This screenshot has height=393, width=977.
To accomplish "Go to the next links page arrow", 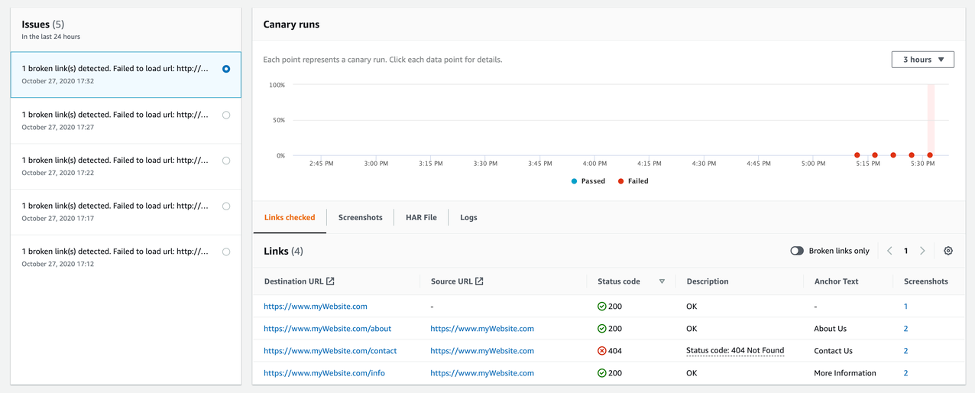I will (923, 251).
